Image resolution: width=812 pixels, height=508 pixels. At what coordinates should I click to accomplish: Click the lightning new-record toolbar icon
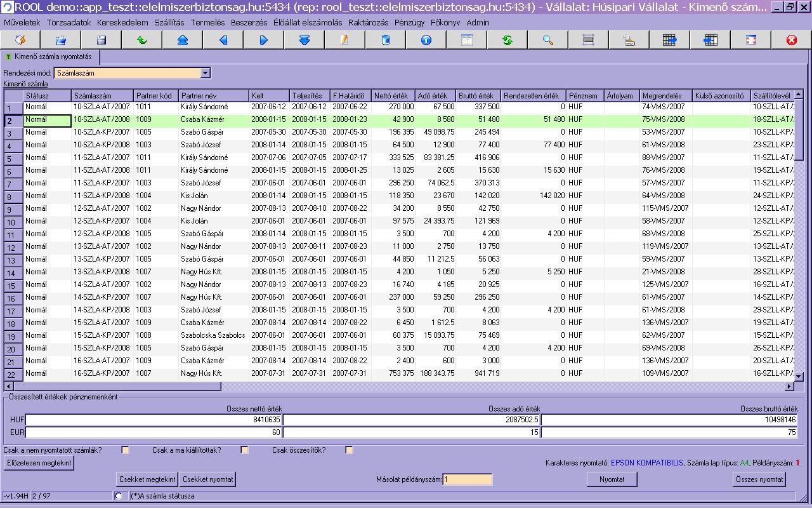point(20,40)
